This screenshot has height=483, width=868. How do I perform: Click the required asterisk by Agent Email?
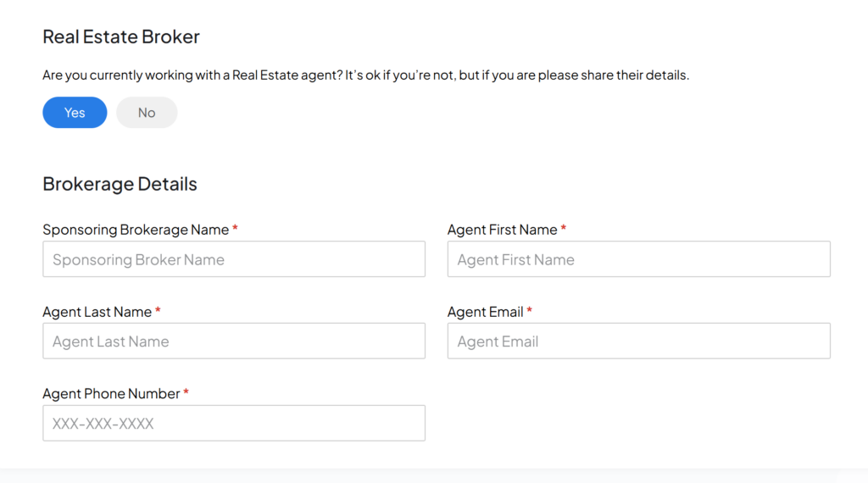(529, 310)
